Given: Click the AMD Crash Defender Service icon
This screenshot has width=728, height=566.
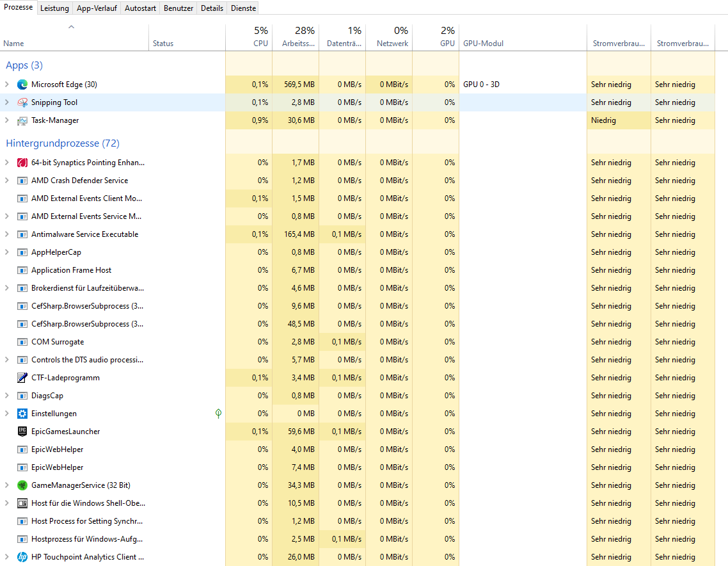Looking at the screenshot, I should tap(22, 181).
